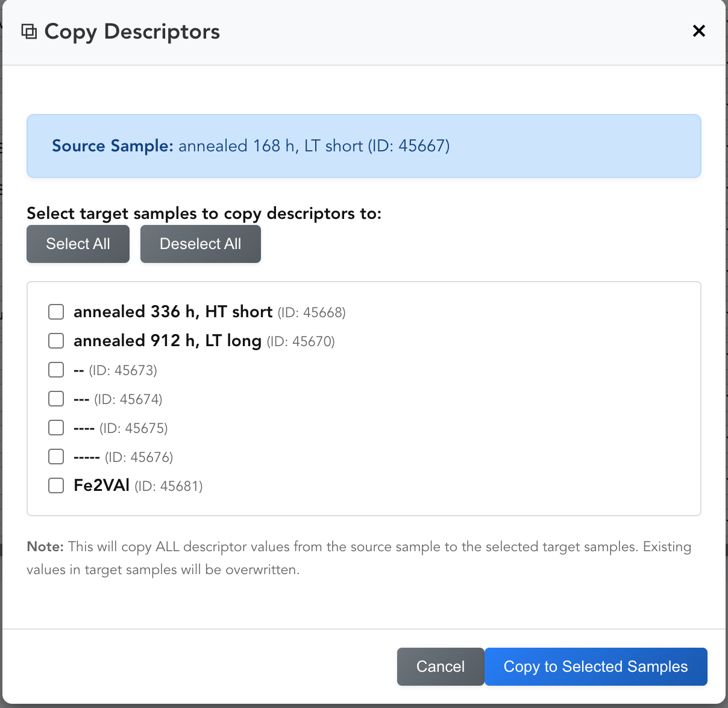Click the Deselect All button
Image resolution: width=728 pixels, height=708 pixels.
201,244
